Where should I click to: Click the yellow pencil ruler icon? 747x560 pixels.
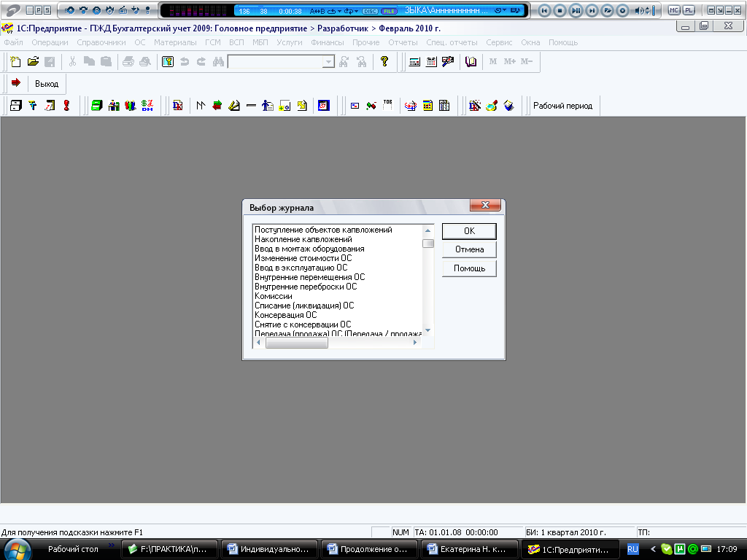pos(234,105)
